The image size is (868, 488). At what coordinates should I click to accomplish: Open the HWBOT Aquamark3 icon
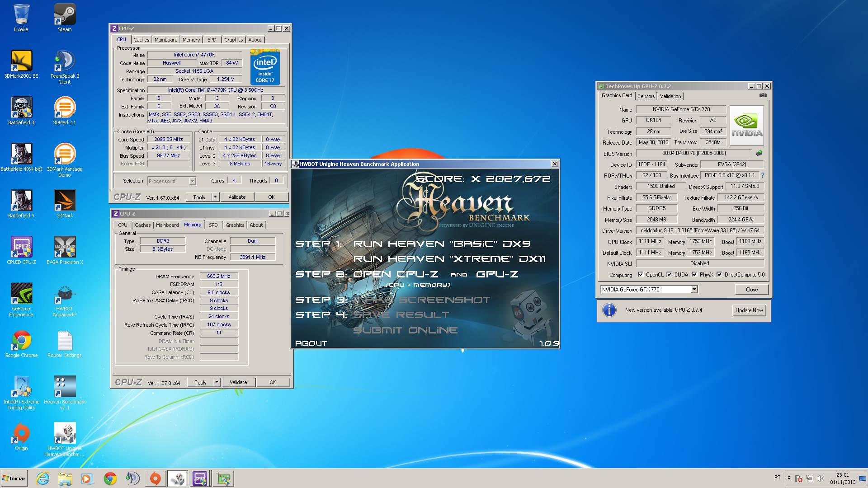[65, 300]
